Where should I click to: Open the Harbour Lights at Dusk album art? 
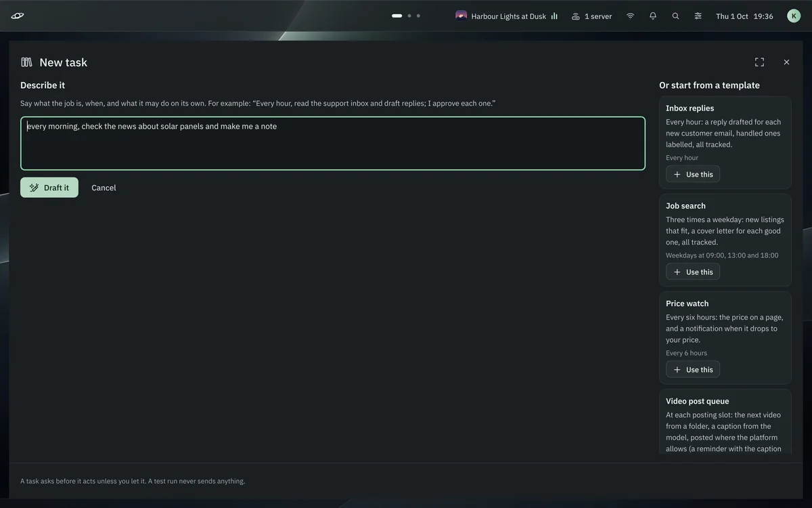click(x=461, y=16)
